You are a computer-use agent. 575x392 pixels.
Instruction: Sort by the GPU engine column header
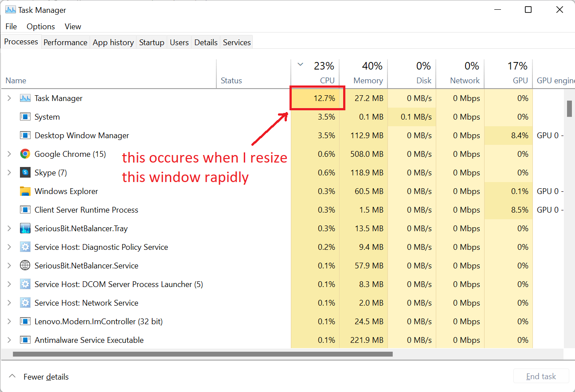tap(554, 74)
